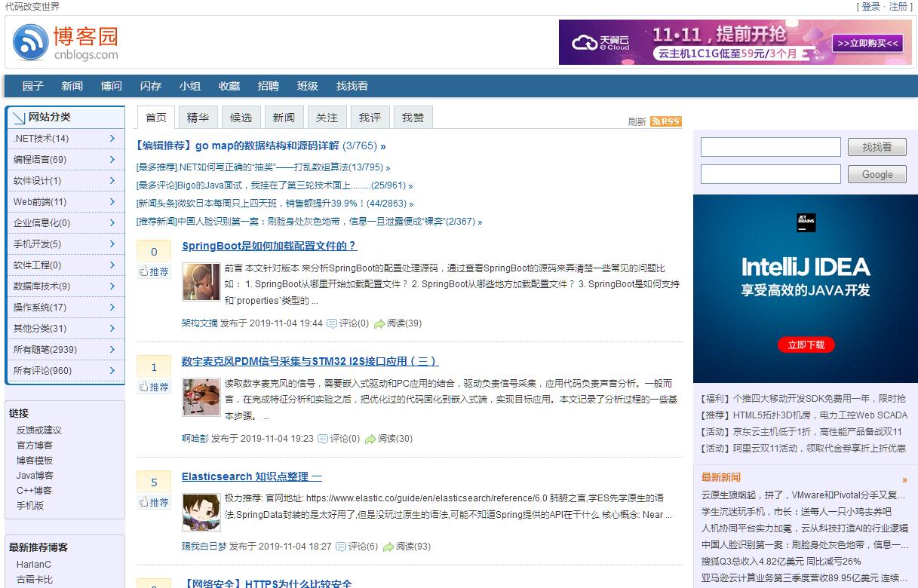The image size is (918, 588).
Task: Open author avatar beside Elasticsearch post
Action: pos(201,512)
